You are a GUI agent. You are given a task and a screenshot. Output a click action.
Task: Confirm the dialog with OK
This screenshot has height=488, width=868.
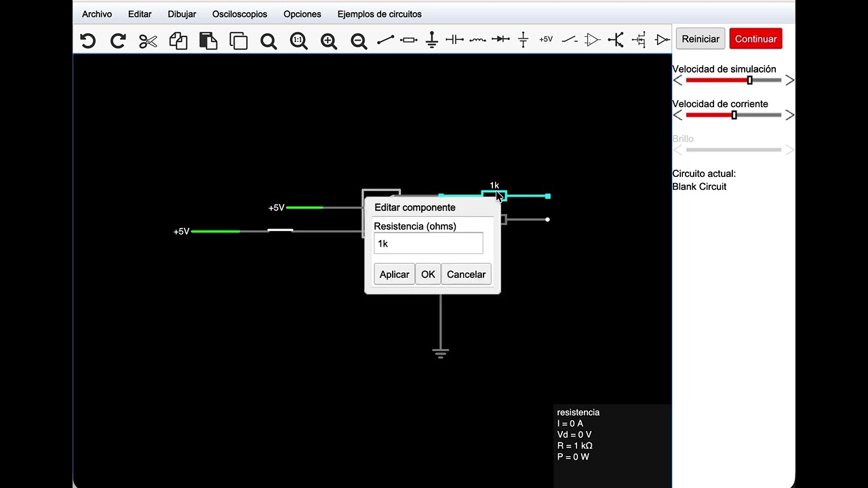point(428,274)
